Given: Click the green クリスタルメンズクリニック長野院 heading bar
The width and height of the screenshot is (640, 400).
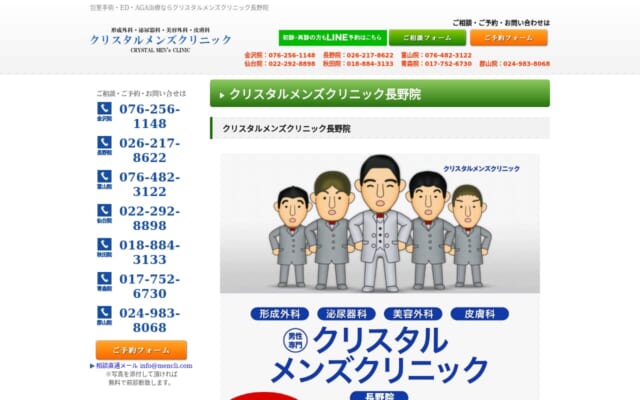Looking at the screenshot, I should point(379,94).
